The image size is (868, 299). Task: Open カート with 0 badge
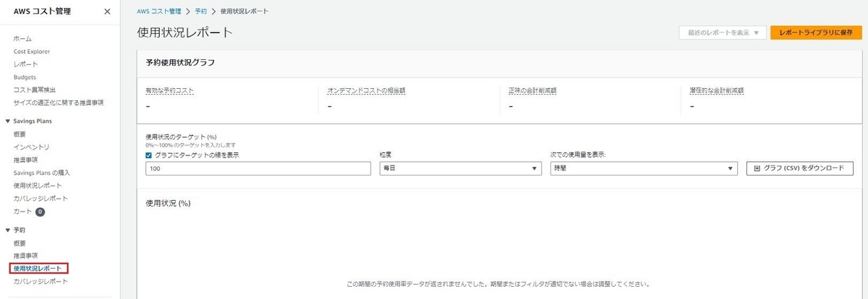(x=22, y=212)
